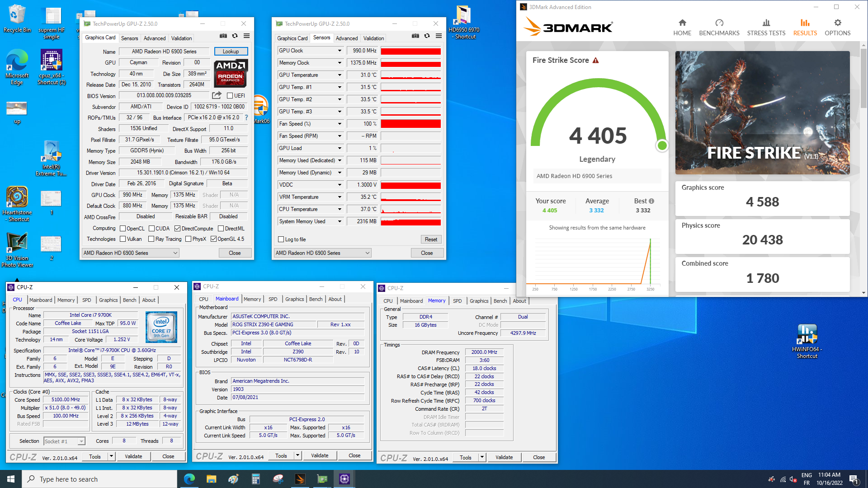This screenshot has height=488, width=868.
Task: Toggle UEFI checkbox in GPU-Z
Action: [230, 96]
